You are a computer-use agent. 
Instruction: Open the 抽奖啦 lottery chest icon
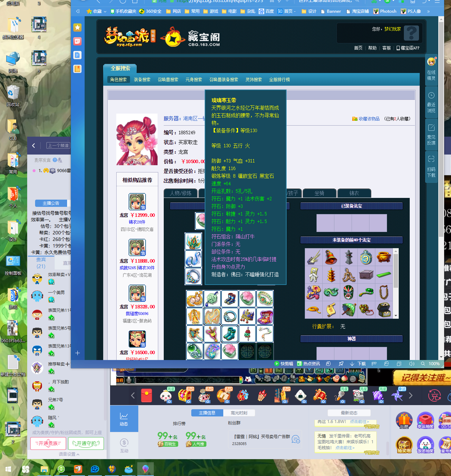[x=404, y=445]
